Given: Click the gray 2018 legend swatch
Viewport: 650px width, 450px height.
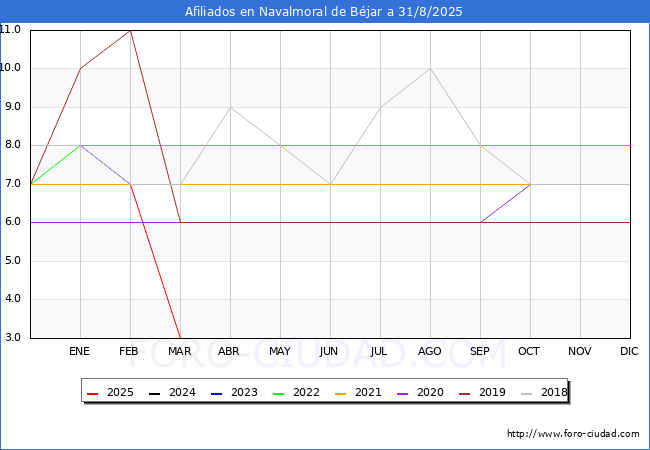Looking at the screenshot, I should click(526, 393).
